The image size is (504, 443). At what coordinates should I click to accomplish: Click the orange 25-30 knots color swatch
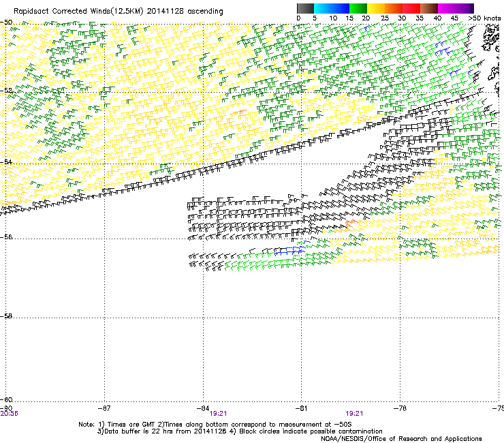[394, 8]
